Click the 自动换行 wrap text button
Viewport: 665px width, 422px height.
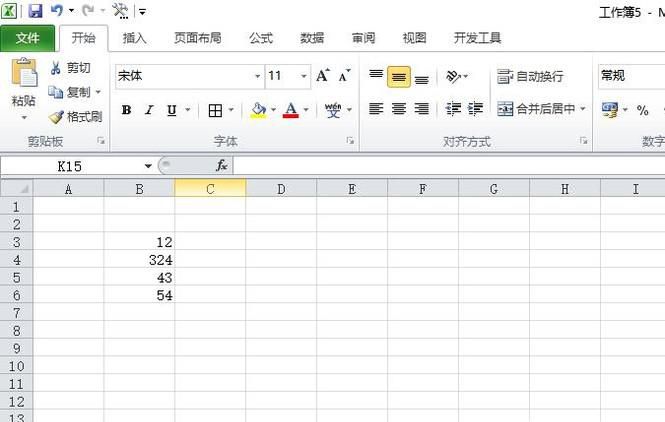point(530,76)
